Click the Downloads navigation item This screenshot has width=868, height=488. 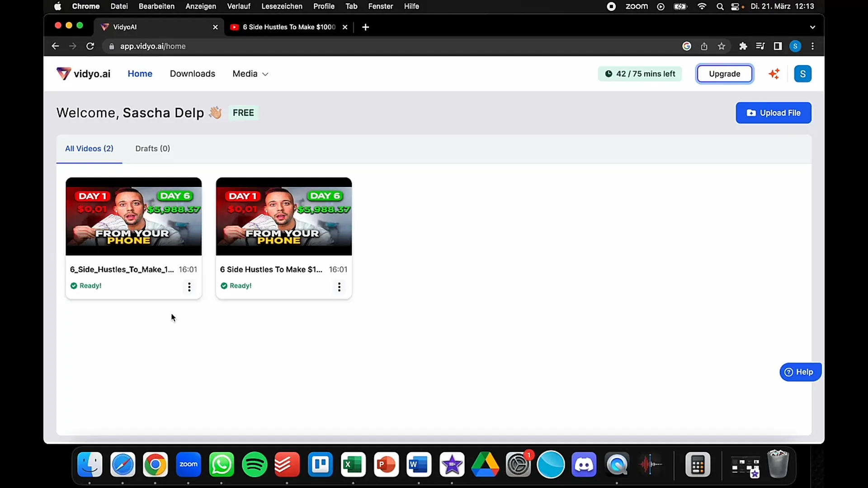(x=192, y=73)
